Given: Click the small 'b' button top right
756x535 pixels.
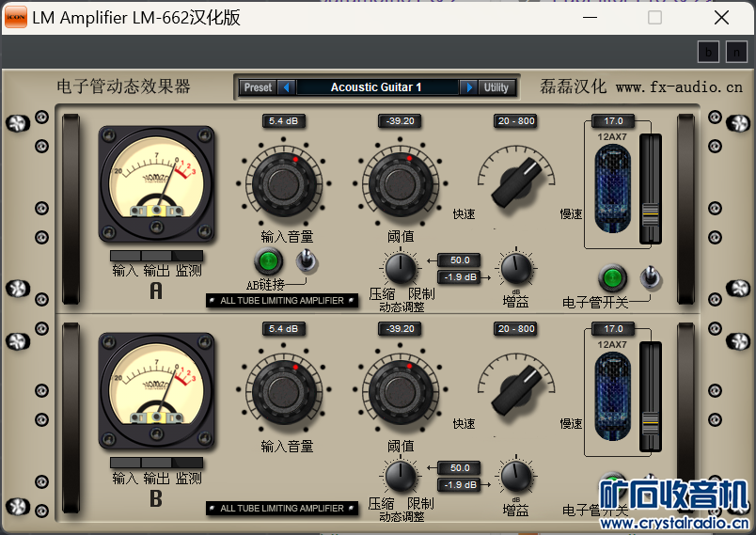Looking at the screenshot, I should [708, 52].
